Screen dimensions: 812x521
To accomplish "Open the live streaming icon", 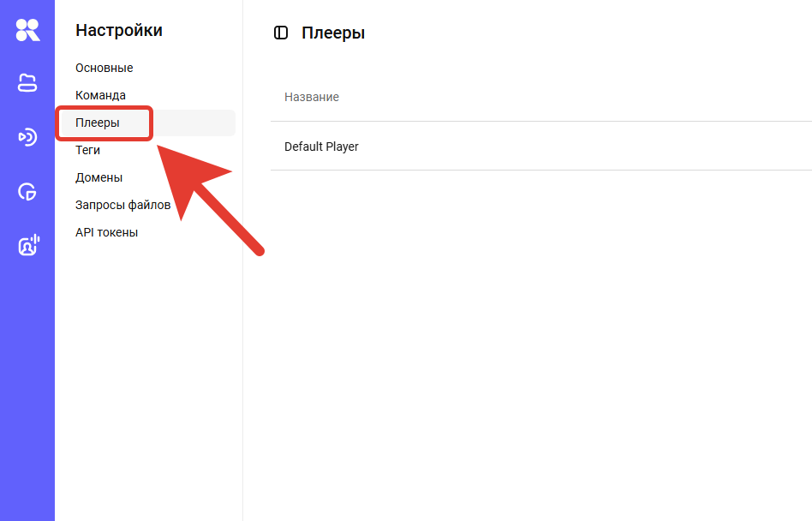I will (27, 137).
